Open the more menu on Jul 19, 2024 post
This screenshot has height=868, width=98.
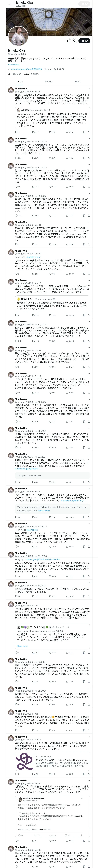(x=89, y=193)
